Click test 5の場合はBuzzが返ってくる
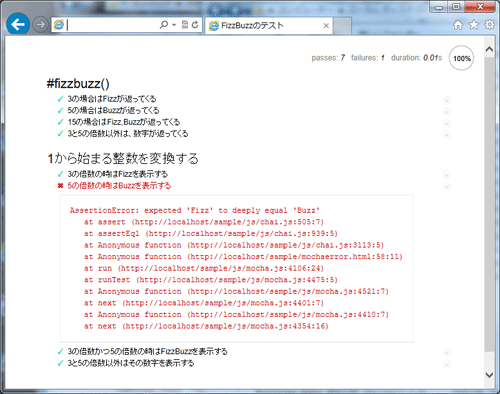Screen dimensions: 500x394 [113, 110]
